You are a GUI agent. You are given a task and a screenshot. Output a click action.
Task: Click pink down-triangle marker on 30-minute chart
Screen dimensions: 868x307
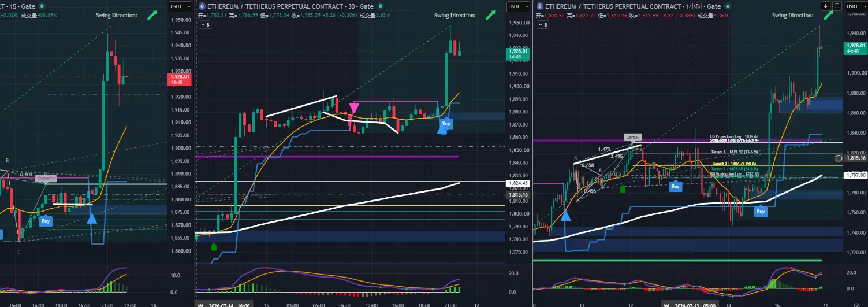click(x=354, y=108)
